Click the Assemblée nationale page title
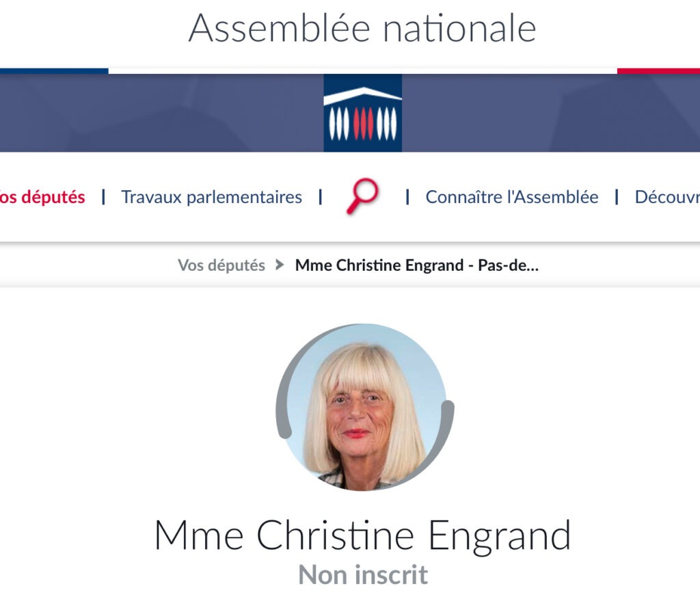The width and height of the screenshot is (700, 612). [362, 28]
